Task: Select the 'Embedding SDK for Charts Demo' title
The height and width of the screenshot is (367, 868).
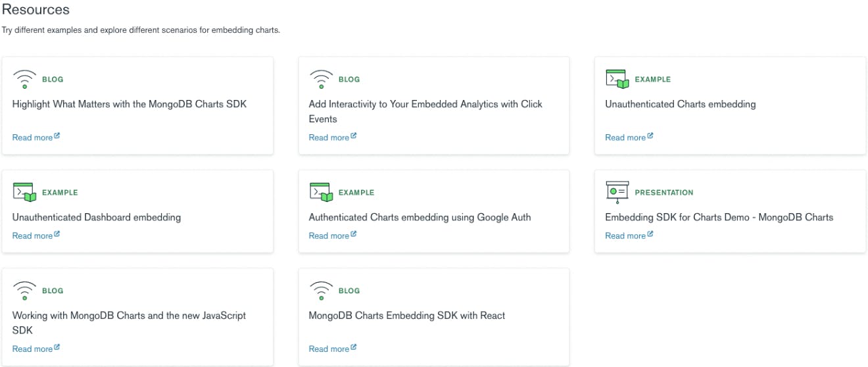Action: click(719, 217)
